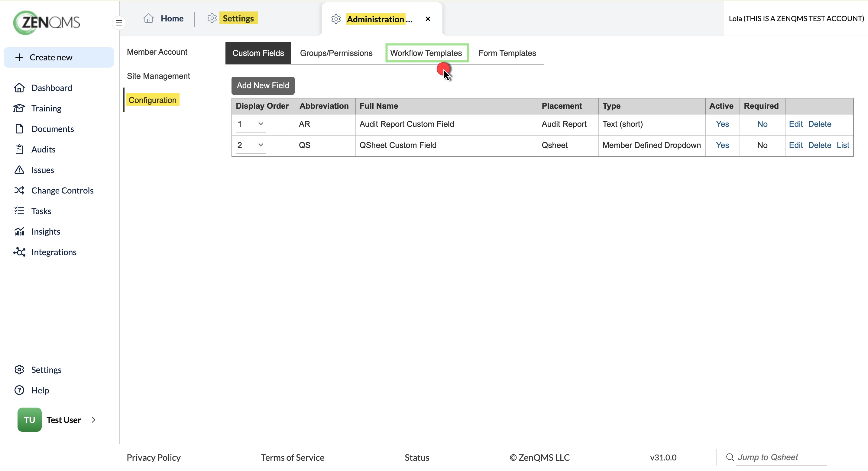The image size is (868, 471).
Task: Edit the Audit Report Custom Field
Action: click(795, 124)
